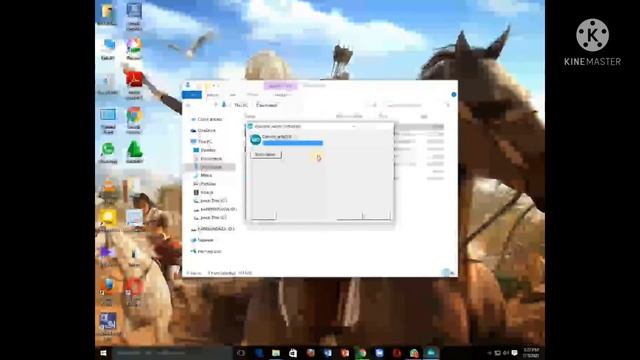
Task: Click the blue installation progress bar
Action: click(293, 143)
